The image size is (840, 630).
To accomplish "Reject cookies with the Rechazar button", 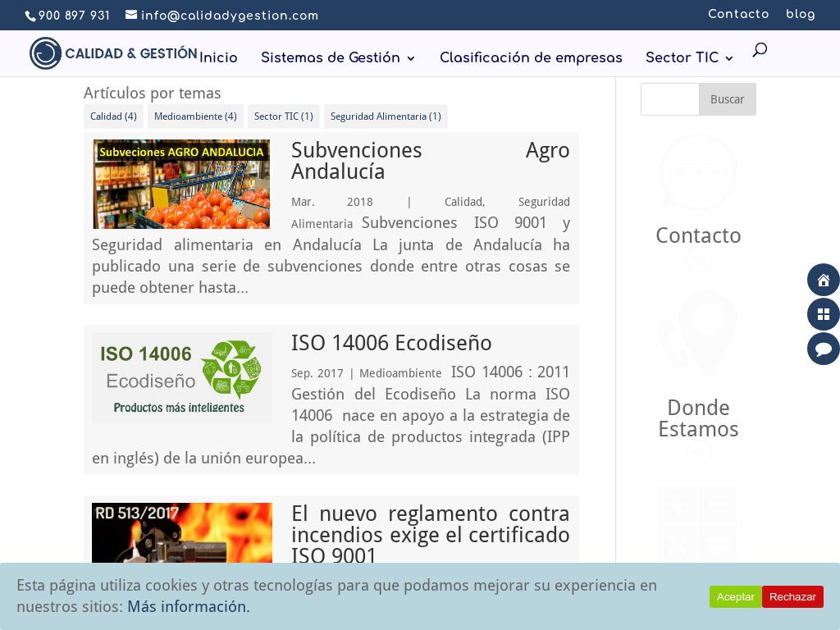I will click(x=792, y=596).
